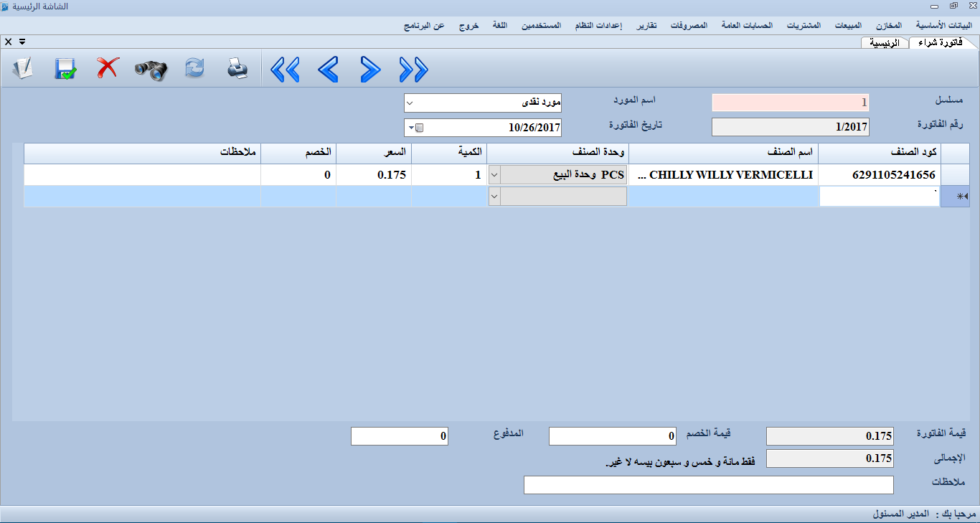Select the new row marker with the asterisk

tap(955, 197)
